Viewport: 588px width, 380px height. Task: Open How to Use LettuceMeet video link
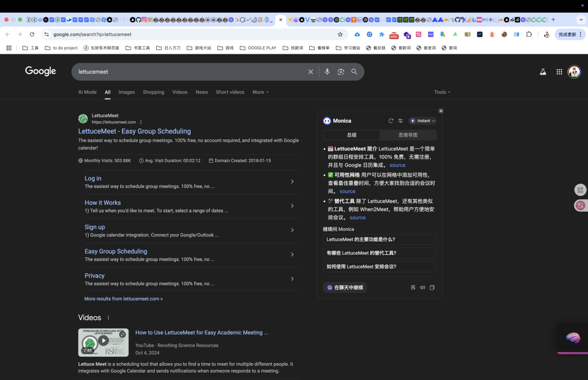(201, 332)
